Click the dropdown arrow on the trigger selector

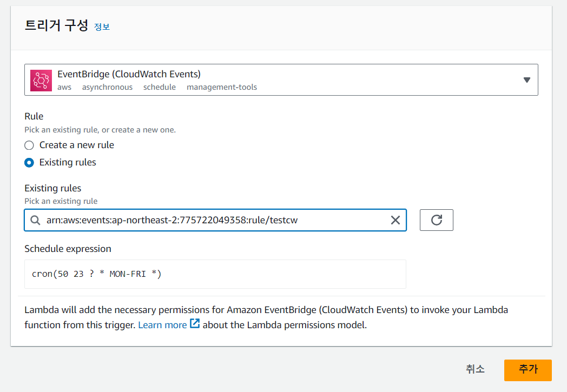point(526,79)
